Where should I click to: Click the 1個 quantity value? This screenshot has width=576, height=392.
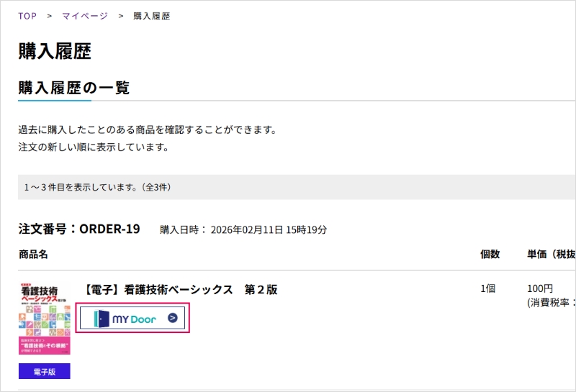488,289
